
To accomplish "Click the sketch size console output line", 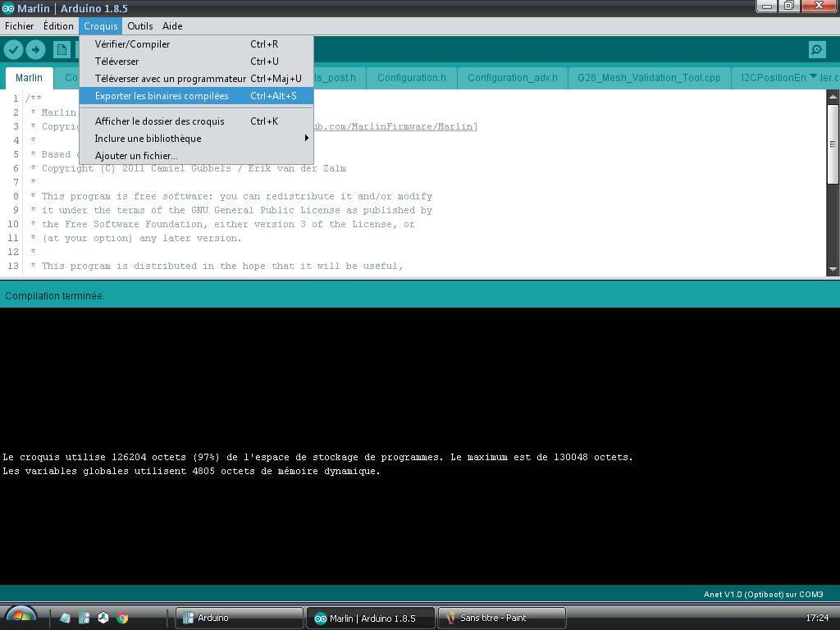I will click(x=317, y=457).
